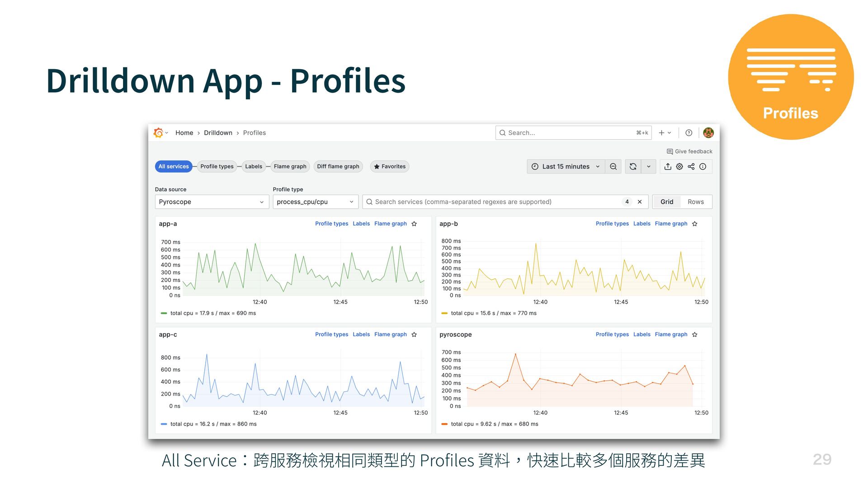Open the plugin settings gear icon
868x488 pixels.
679,167
